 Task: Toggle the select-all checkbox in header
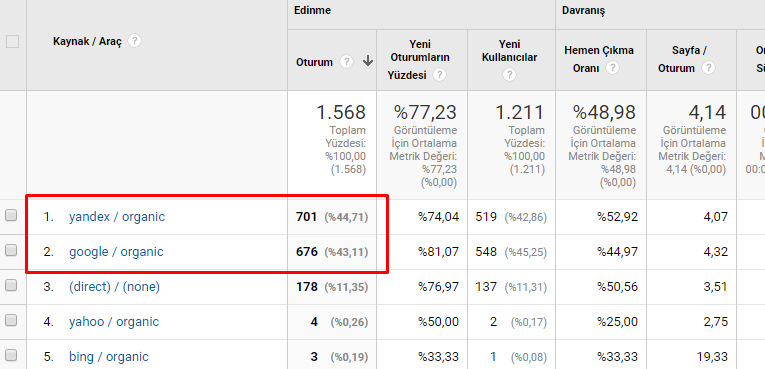click(x=12, y=41)
